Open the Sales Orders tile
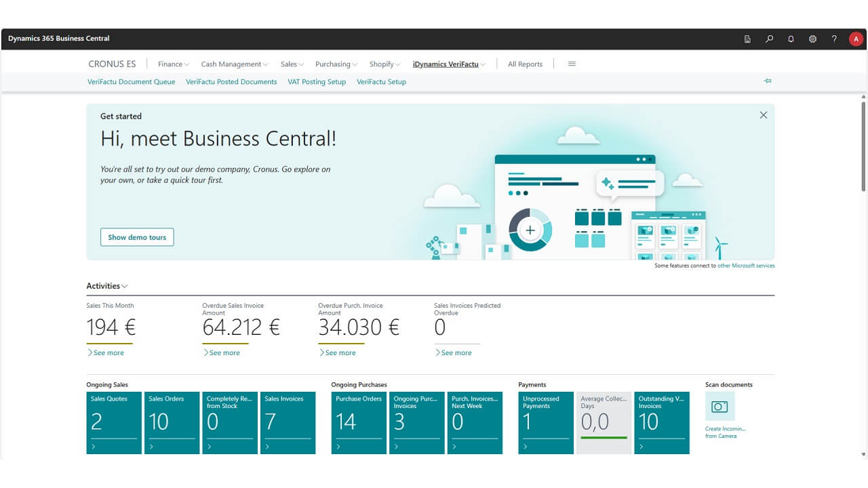Viewport: 868px width, 488px height. pos(172,422)
